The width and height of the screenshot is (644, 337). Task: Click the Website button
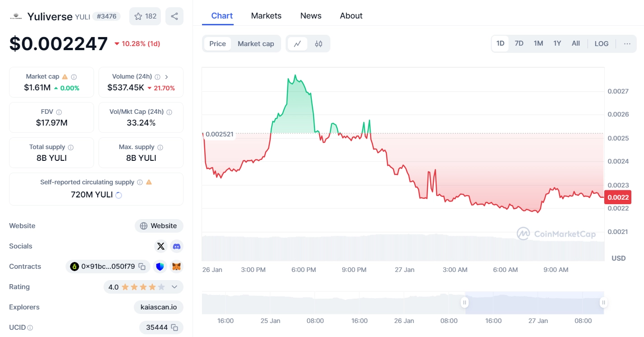[159, 226]
